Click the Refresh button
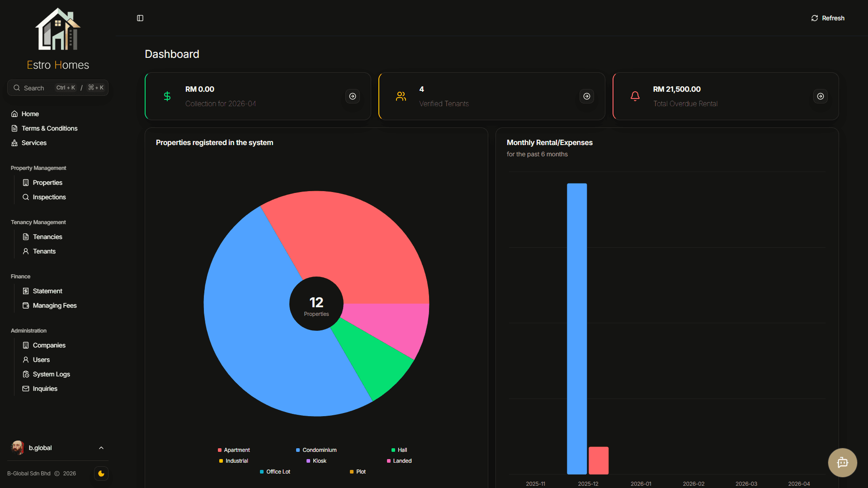Image resolution: width=868 pixels, height=488 pixels. click(828, 18)
